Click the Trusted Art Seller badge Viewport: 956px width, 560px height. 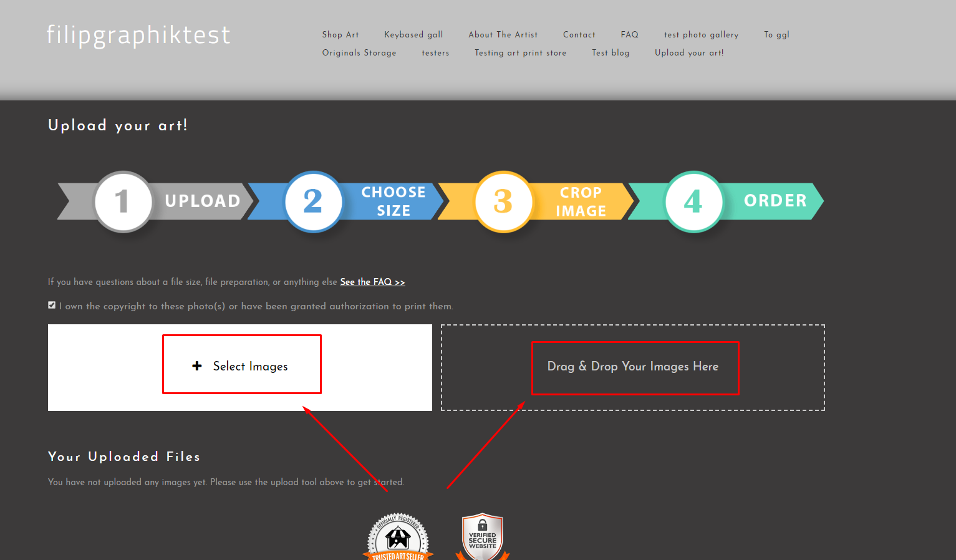click(x=398, y=538)
